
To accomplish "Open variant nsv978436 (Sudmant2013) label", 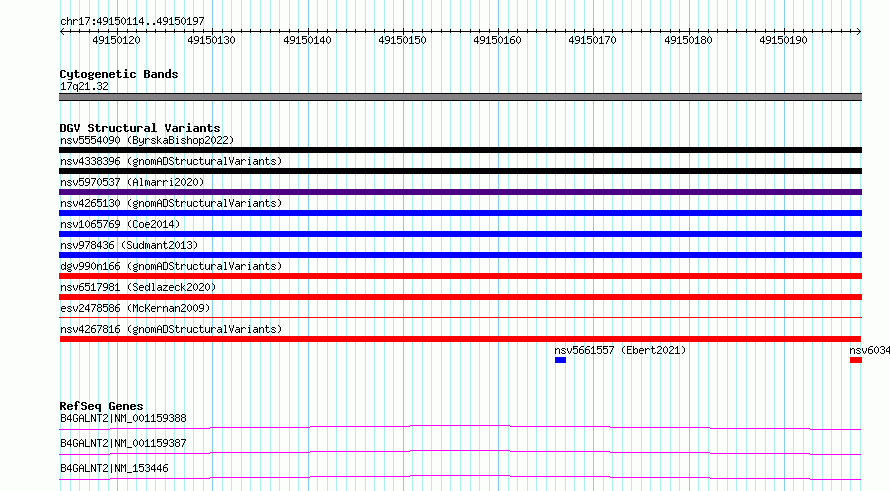I will pyautogui.click(x=129, y=245).
